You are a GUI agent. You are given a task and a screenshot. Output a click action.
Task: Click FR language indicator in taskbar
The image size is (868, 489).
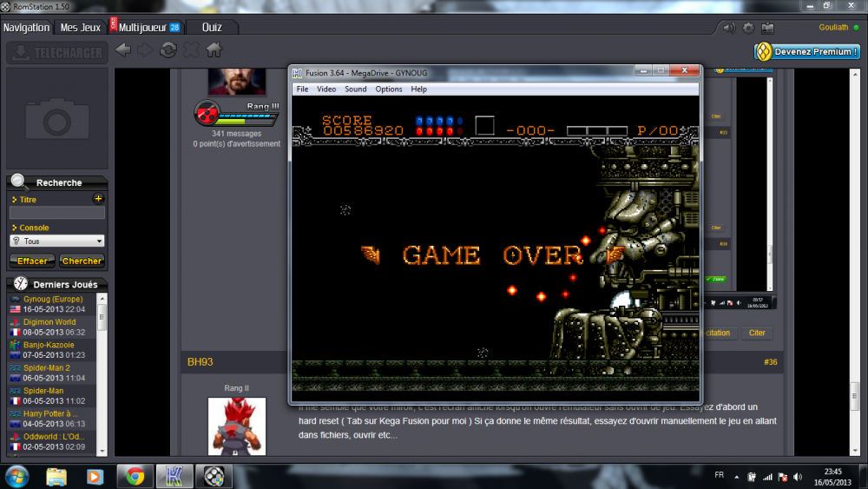coord(719,474)
